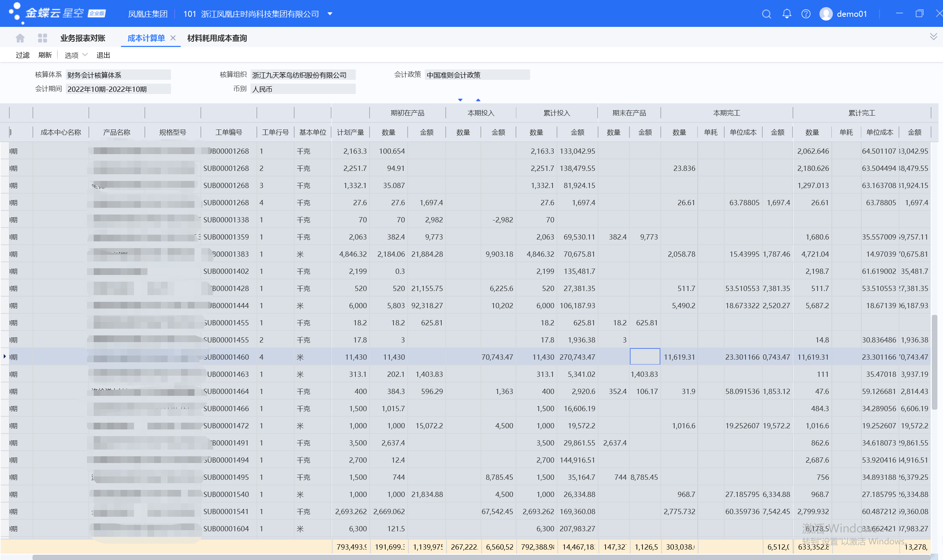Screen dimensions: 943x560
Task: Click the 工单编号 column header
Action: point(228,132)
